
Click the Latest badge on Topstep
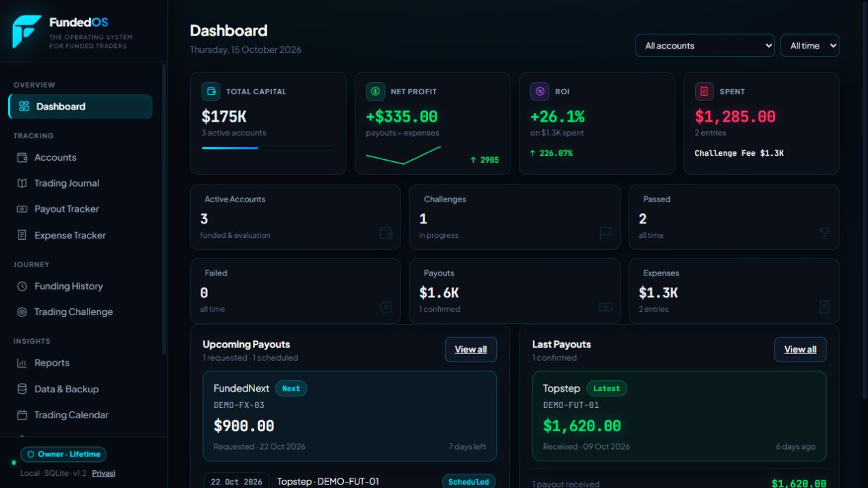(x=606, y=388)
